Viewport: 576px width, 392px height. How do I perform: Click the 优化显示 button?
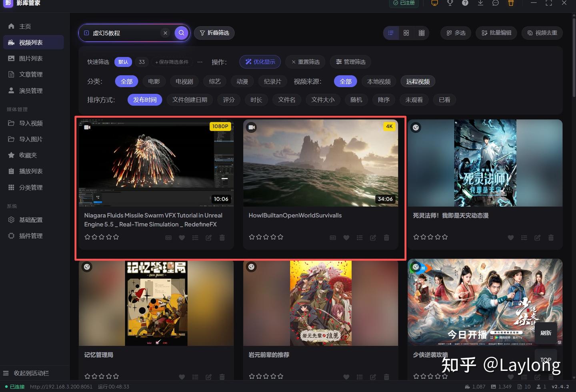click(260, 62)
